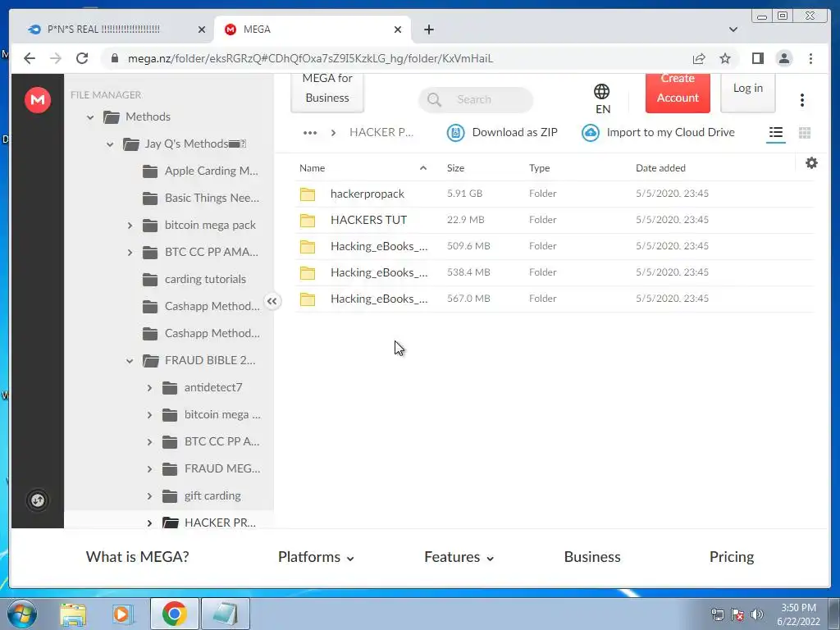The height and width of the screenshot is (630, 840).
Task: Collapse file manager panel with double arrow
Action: click(x=272, y=301)
